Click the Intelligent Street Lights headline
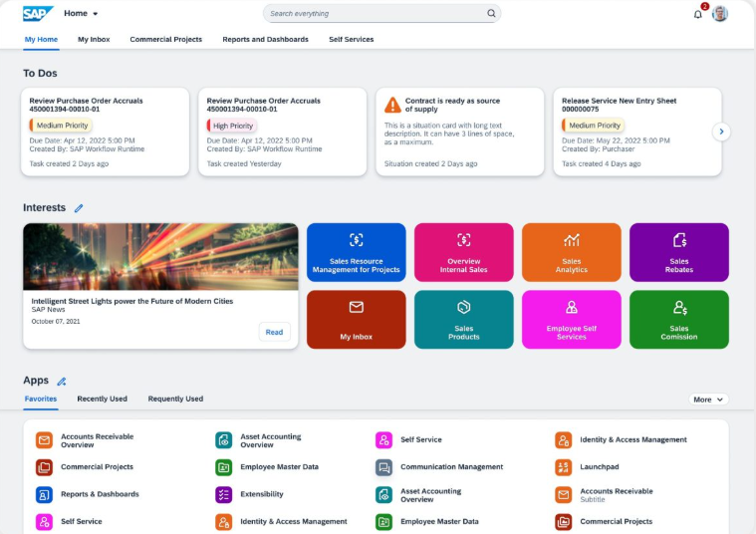This screenshot has height=534, width=756. pos(132,301)
